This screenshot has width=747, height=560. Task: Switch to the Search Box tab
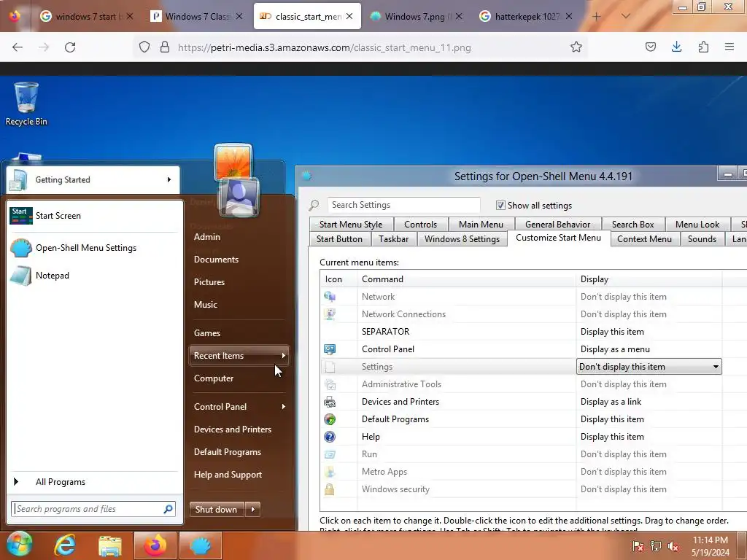632,225
